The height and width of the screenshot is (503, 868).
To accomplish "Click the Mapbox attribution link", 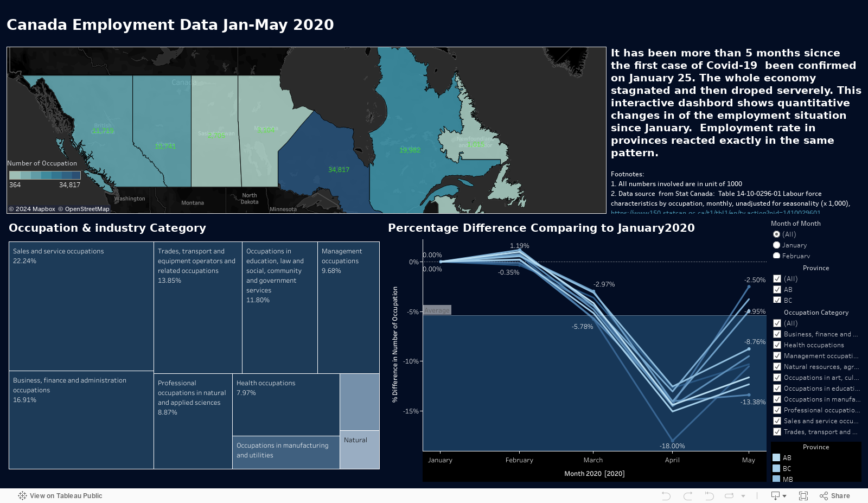I will point(32,209).
